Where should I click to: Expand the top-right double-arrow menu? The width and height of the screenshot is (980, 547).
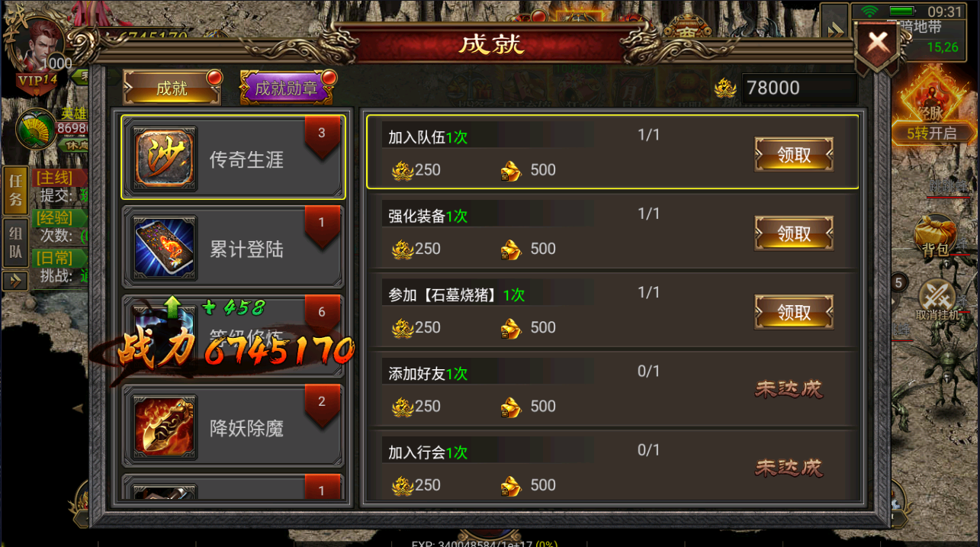835,30
